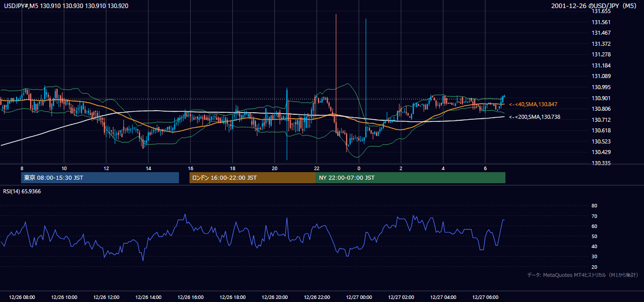
Task: Select the 東京 08:00-15:30 JST session bar
Action: point(100,178)
